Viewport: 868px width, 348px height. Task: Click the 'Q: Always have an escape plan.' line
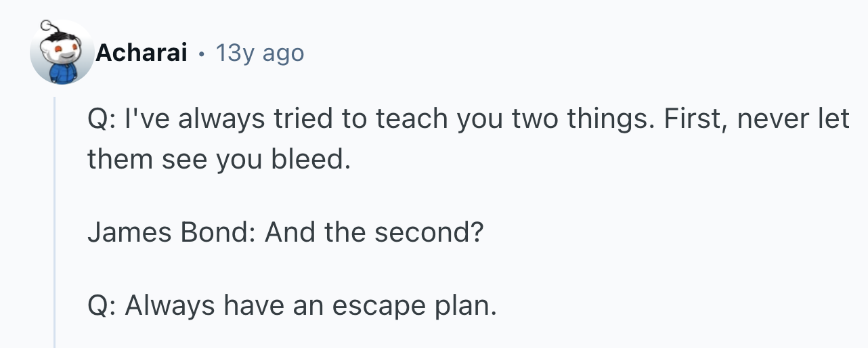(292, 307)
